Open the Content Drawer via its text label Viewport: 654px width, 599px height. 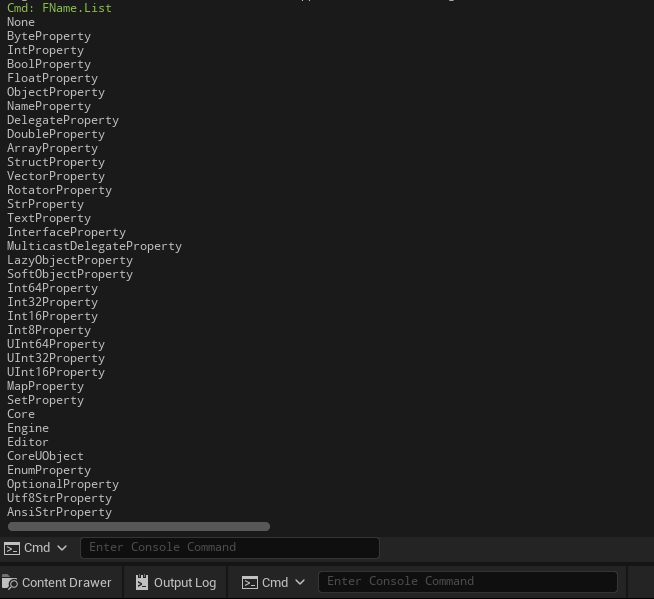point(67,582)
